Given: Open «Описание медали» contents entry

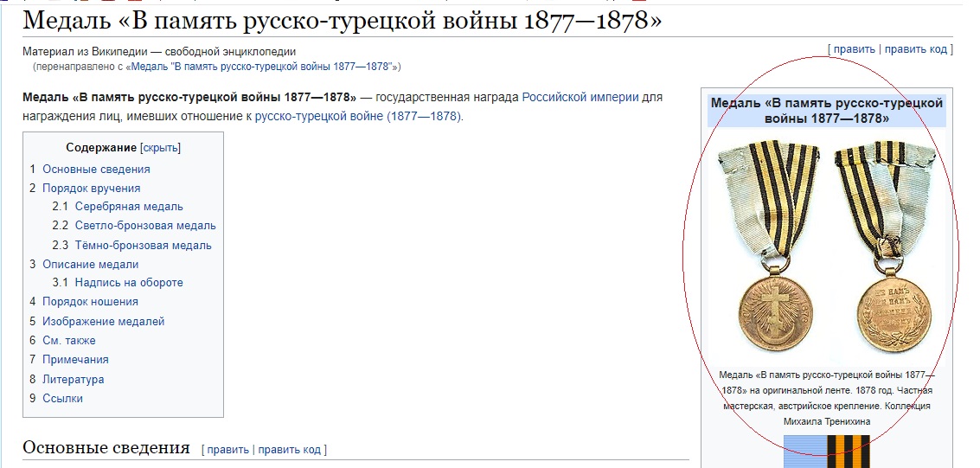Looking at the screenshot, I should click(x=90, y=265).
